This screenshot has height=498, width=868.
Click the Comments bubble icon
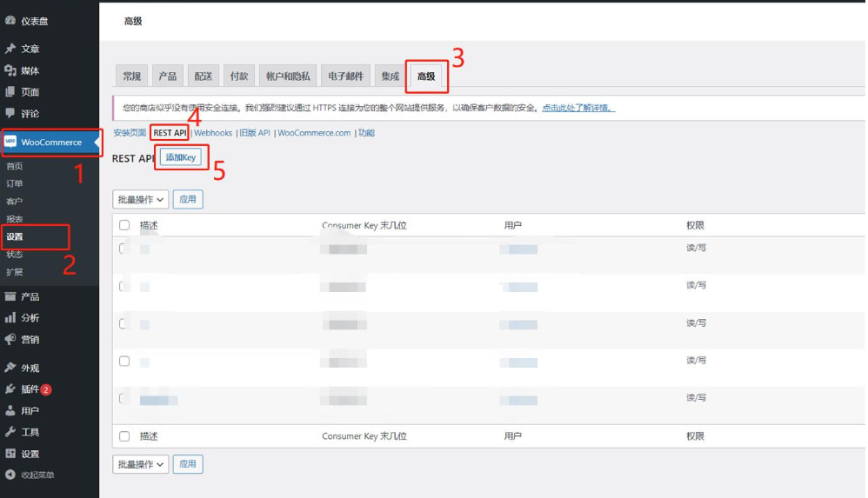pos(10,113)
